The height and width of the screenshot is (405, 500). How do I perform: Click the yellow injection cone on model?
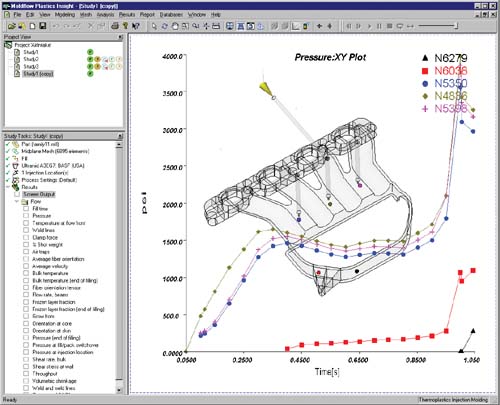point(265,88)
